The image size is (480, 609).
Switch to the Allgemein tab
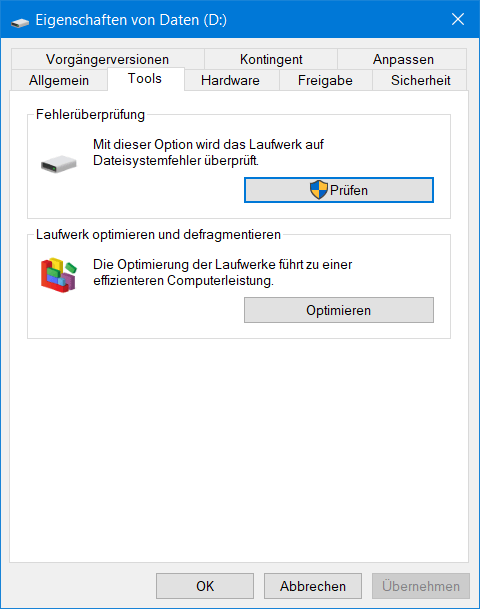pos(59,80)
